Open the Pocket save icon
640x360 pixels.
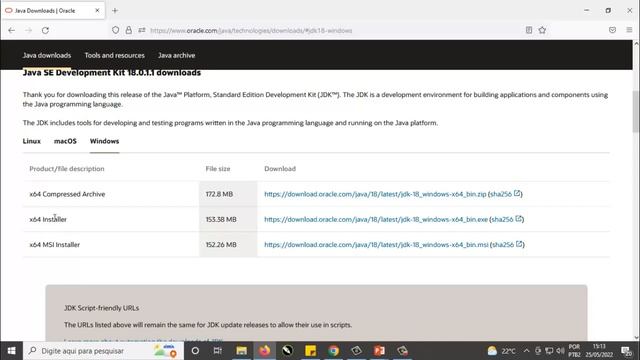point(612,30)
